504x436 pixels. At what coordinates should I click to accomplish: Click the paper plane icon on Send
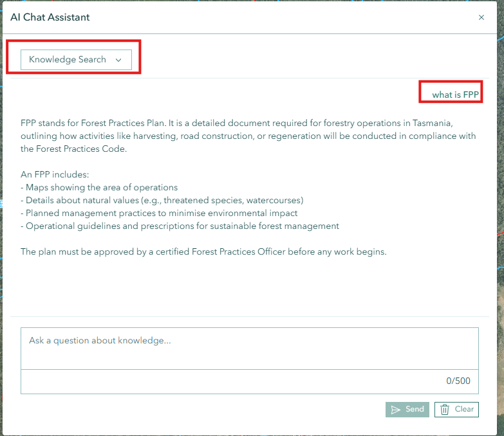[x=396, y=410]
